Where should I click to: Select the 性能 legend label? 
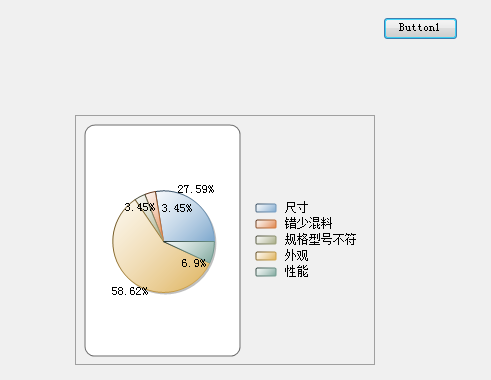click(296, 272)
